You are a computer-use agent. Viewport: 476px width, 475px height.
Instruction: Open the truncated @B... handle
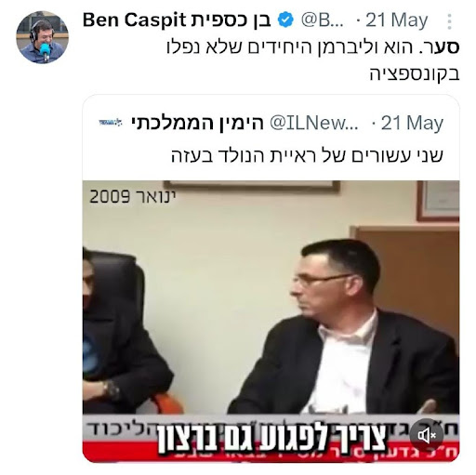(323, 20)
